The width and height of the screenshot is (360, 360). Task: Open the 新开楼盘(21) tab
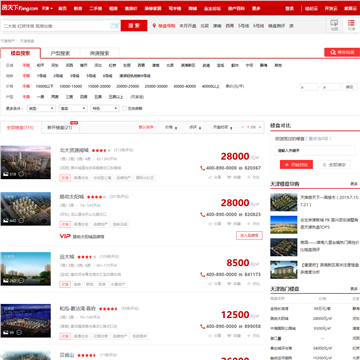click(x=60, y=128)
